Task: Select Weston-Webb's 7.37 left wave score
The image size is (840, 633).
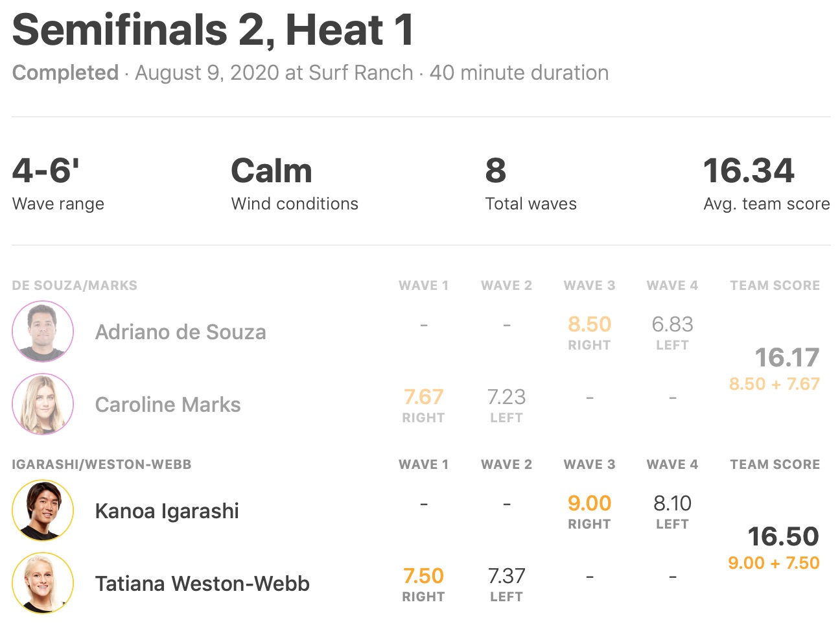Action: point(506,576)
